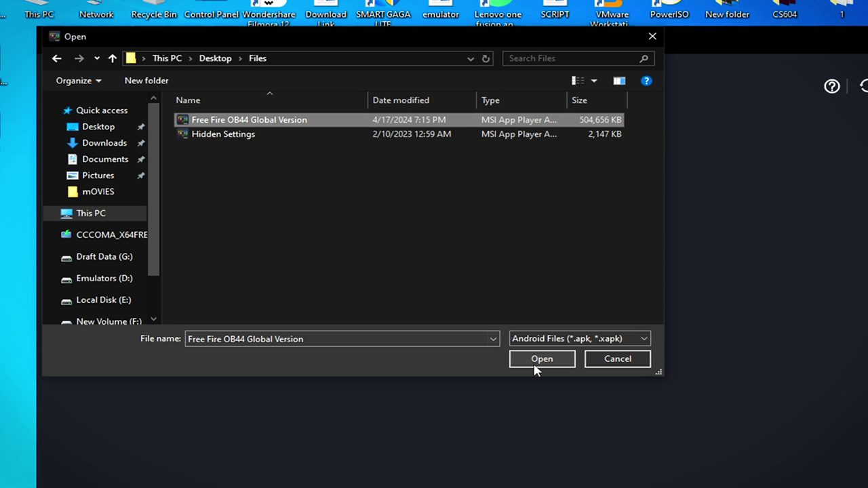Click the search magnifier icon
The height and width of the screenshot is (488, 868).
(644, 58)
